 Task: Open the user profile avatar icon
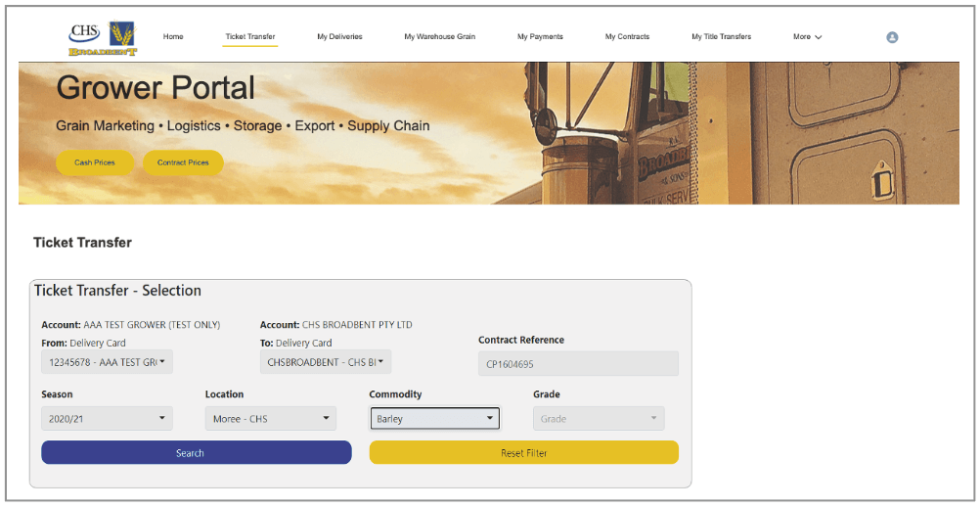(x=892, y=37)
